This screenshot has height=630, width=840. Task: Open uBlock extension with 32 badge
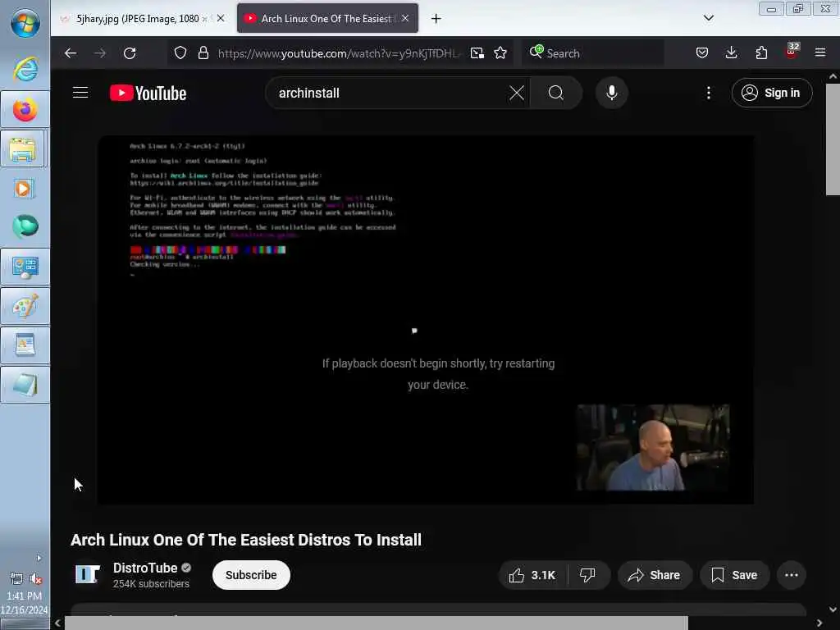tap(792, 52)
